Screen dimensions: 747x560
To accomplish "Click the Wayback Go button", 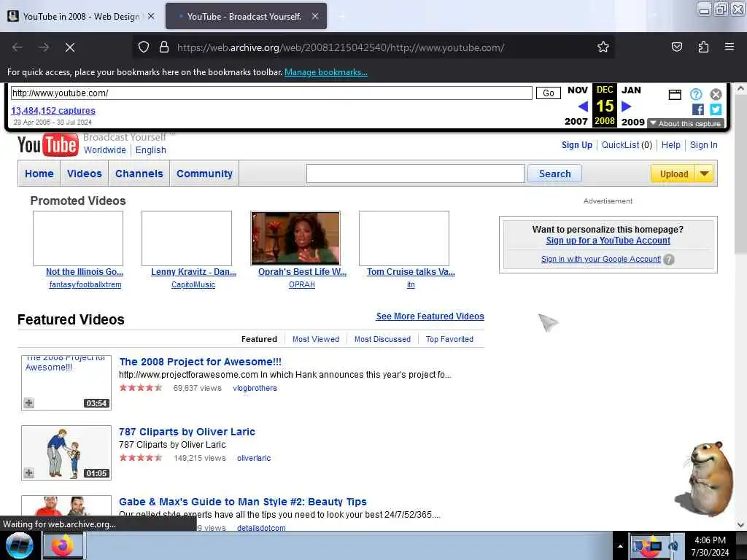I will pos(548,93).
